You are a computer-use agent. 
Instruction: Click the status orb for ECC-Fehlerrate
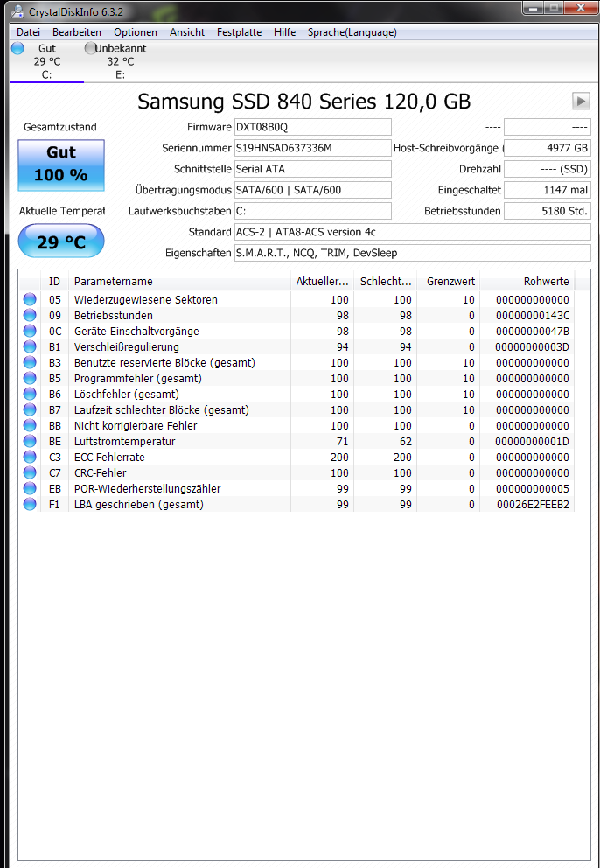(x=30, y=458)
